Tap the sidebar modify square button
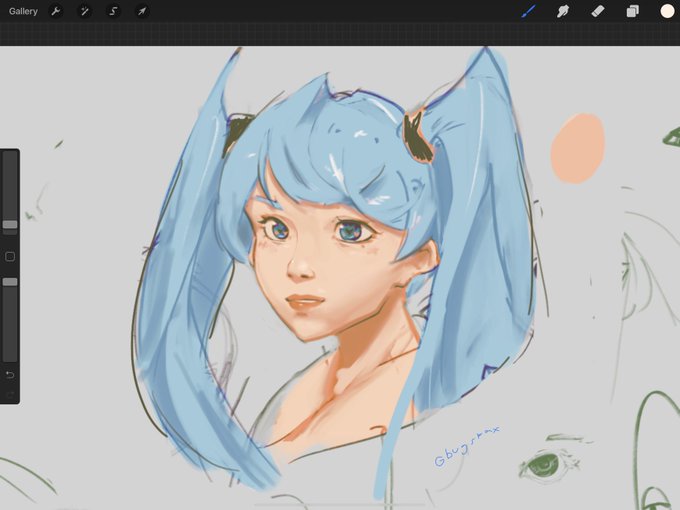Viewport: 680px width, 510px height. [x=10, y=257]
